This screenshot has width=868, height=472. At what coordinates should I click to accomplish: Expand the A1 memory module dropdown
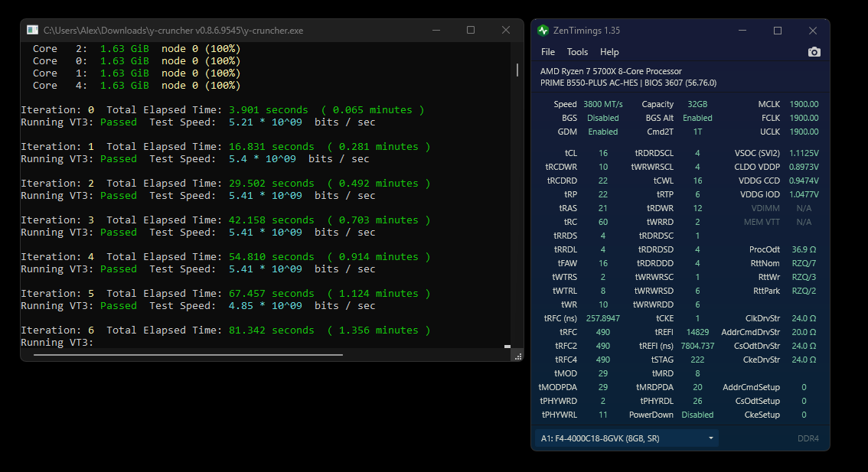[627, 438]
